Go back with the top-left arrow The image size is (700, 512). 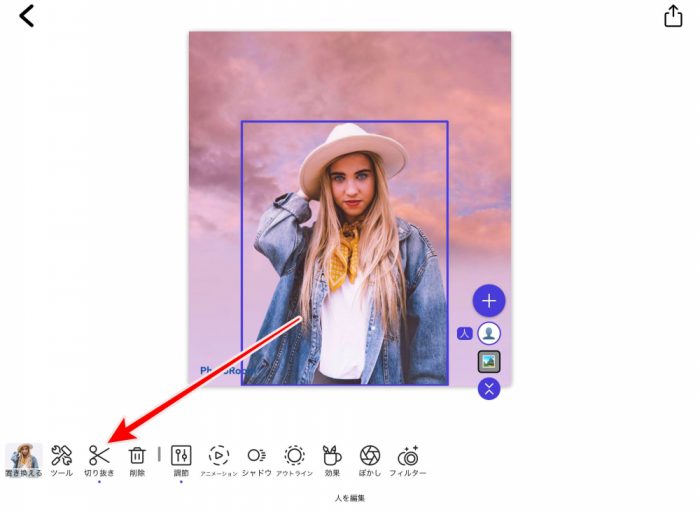coord(26,16)
